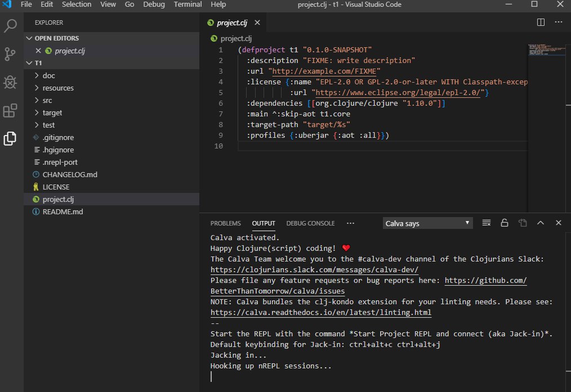Open the Edit menu
Screen dimensions: 571x392
pos(47,4)
